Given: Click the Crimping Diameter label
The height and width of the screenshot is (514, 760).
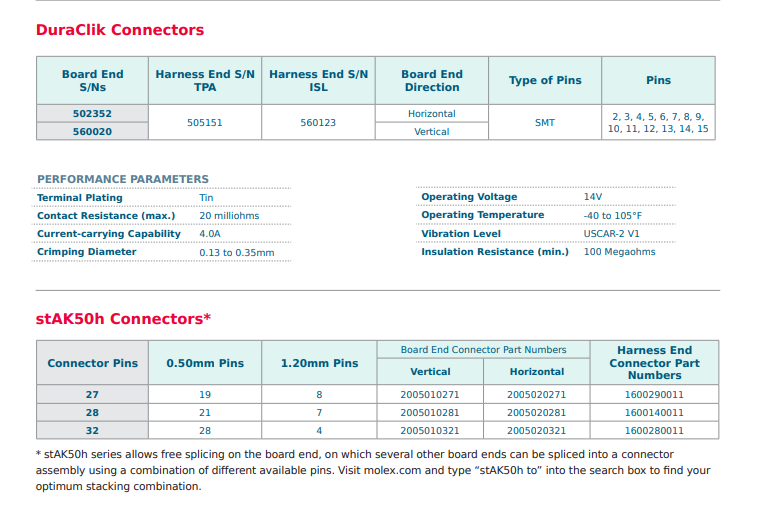Looking at the screenshot, I should [86, 252].
